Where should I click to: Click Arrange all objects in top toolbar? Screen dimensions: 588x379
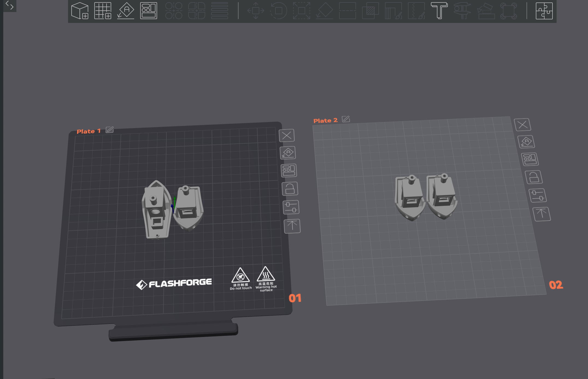(x=149, y=11)
